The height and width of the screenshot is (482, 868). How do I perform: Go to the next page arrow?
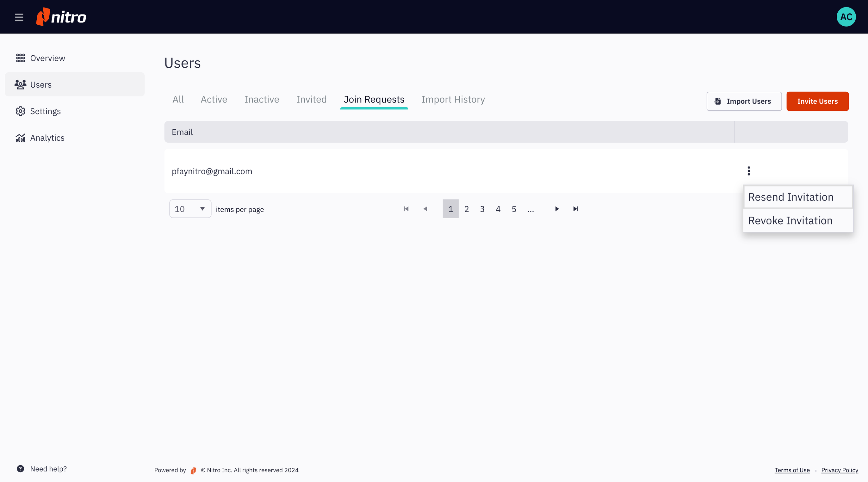(x=557, y=209)
